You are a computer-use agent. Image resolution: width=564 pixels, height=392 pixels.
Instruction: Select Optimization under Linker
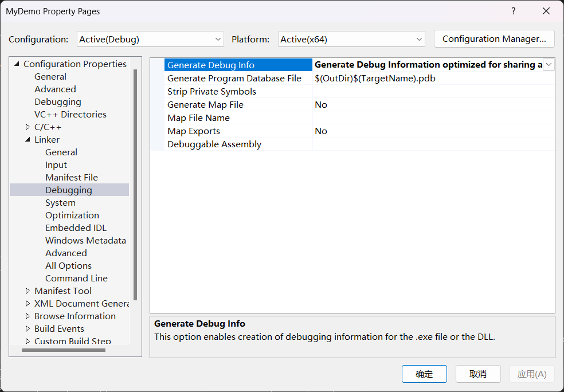point(72,215)
